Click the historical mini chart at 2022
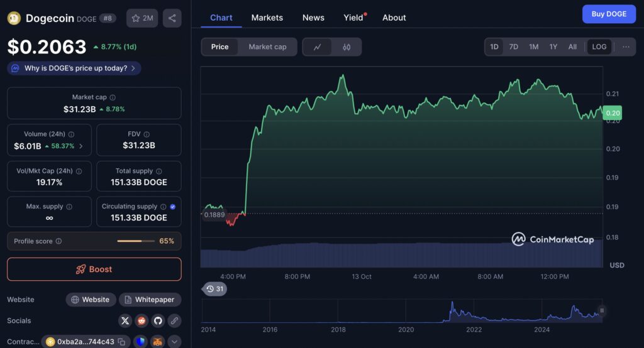This screenshot has height=348, width=644. tap(474, 312)
